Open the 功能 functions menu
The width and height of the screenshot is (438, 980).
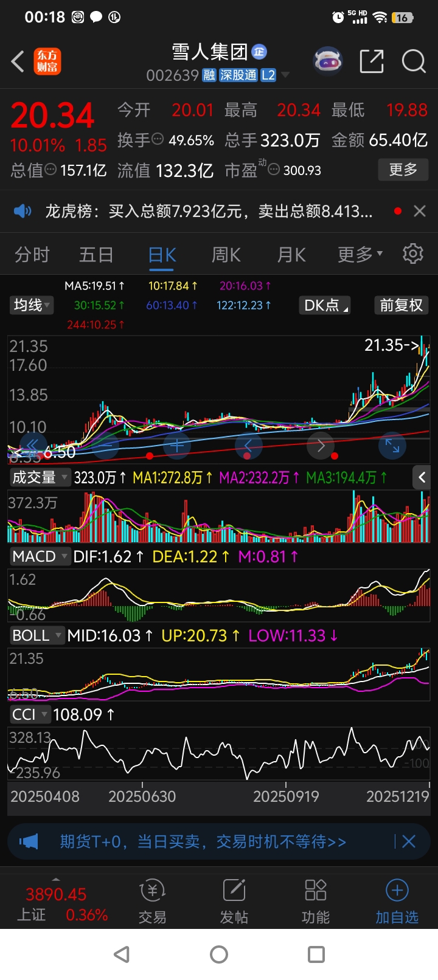coord(315,901)
